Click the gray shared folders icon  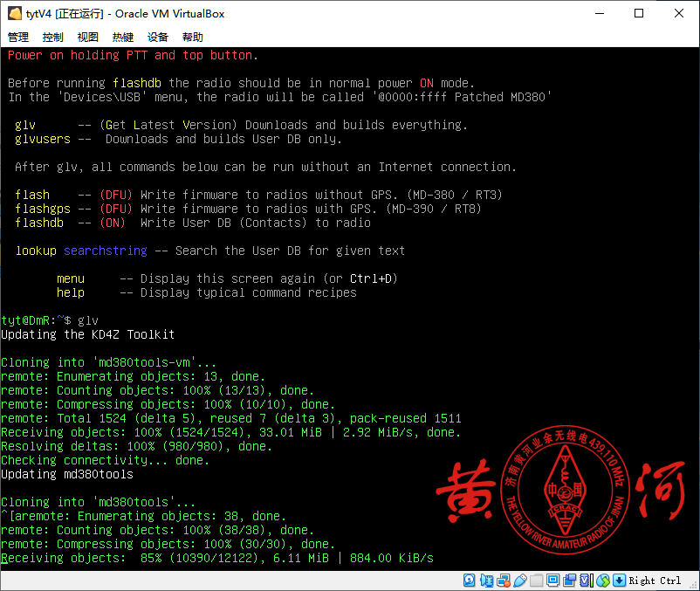point(536,581)
